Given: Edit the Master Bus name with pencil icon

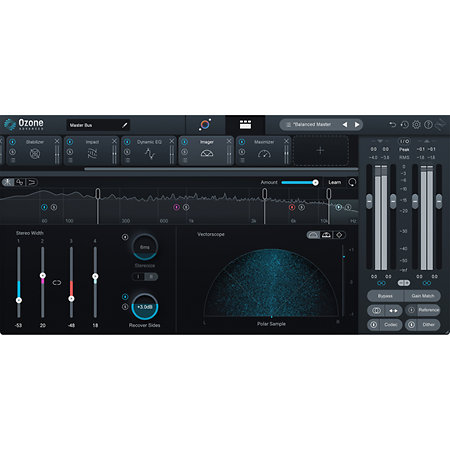Looking at the screenshot, I should pyautogui.click(x=125, y=125).
